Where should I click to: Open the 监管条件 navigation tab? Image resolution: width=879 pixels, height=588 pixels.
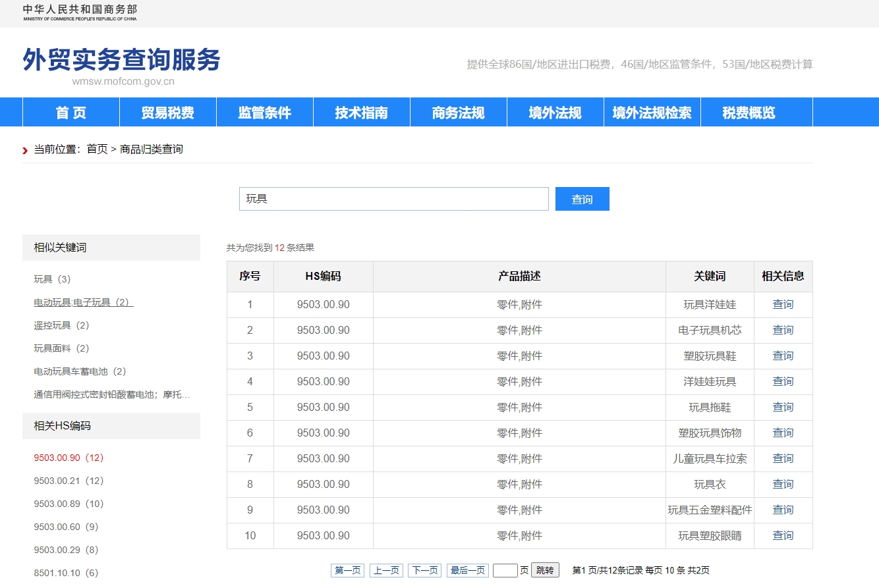pos(264,112)
